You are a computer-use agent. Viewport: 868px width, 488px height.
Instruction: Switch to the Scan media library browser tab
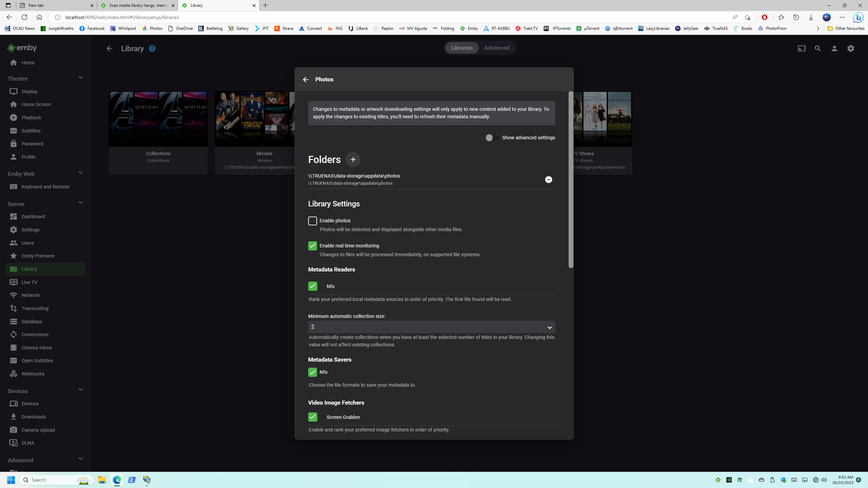pyautogui.click(x=136, y=5)
